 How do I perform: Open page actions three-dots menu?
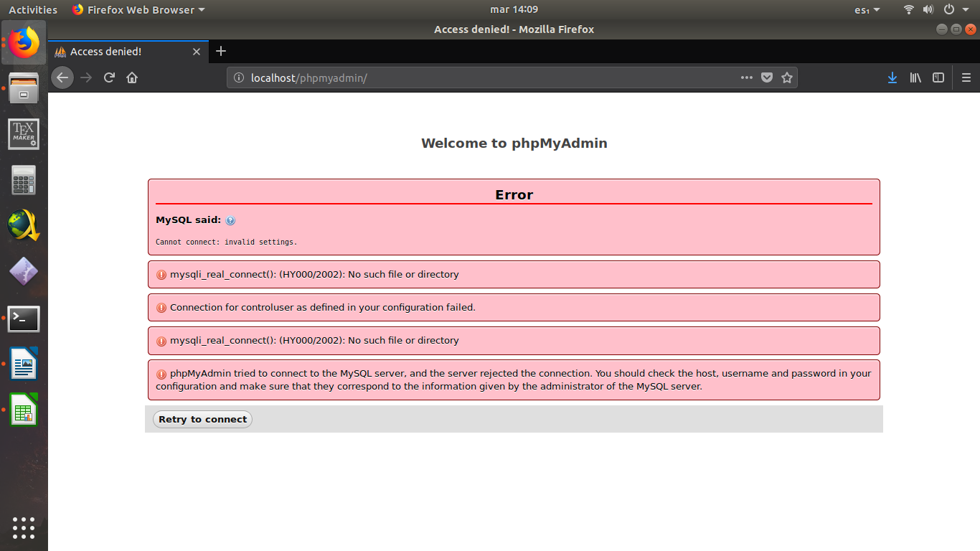tap(747, 77)
